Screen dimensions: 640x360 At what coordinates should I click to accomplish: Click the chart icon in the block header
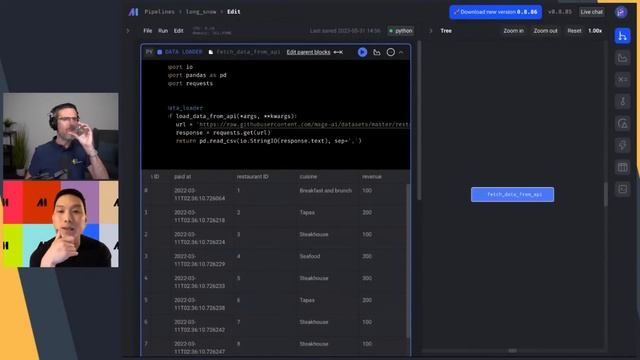pos(377,52)
